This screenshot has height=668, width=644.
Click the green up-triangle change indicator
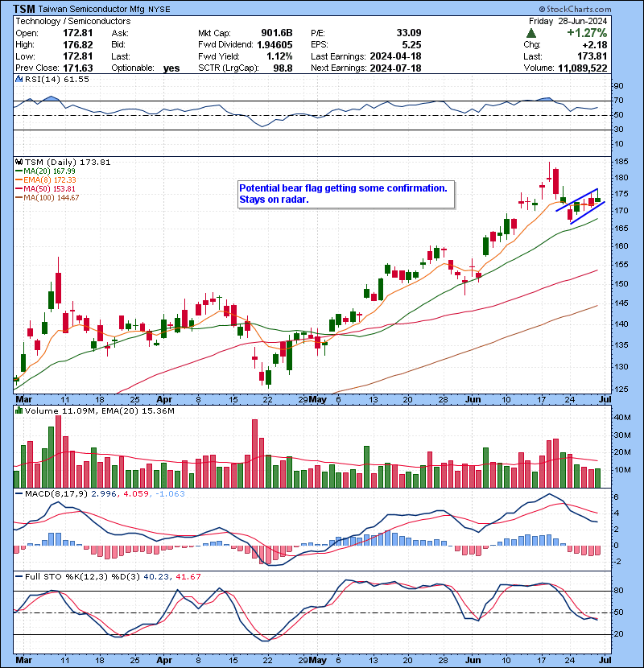[x=530, y=33]
